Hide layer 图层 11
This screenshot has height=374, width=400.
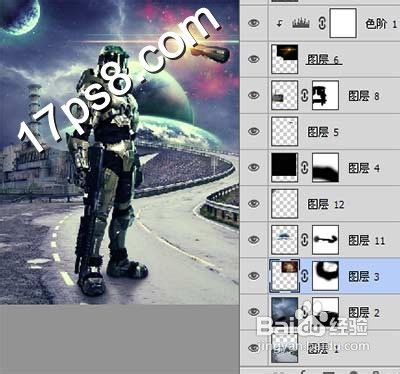point(254,239)
